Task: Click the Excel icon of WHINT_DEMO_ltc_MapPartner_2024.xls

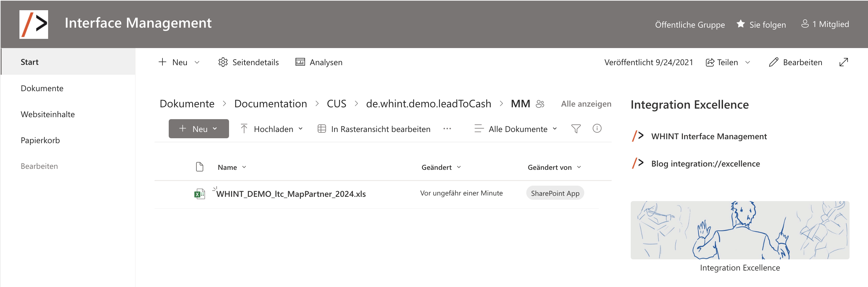Action: click(199, 194)
